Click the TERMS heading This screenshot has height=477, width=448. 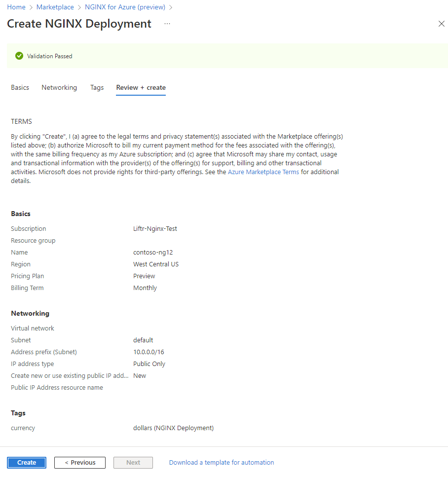(x=21, y=122)
